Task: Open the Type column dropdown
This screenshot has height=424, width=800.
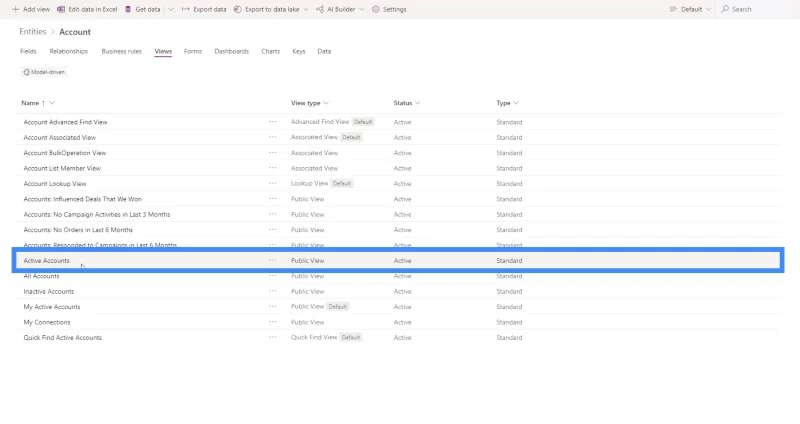Action: (516, 103)
